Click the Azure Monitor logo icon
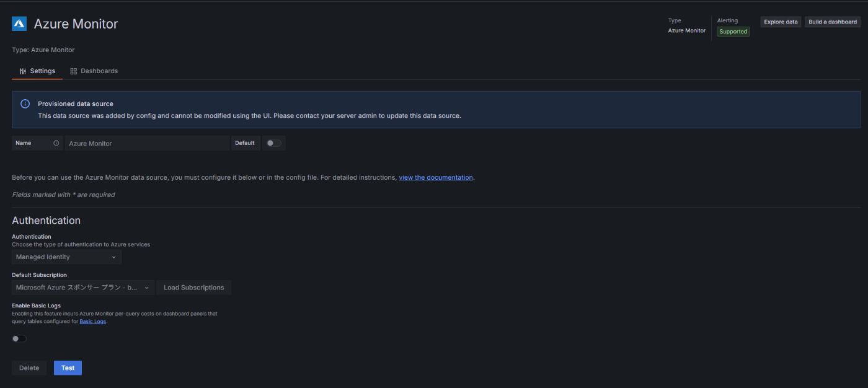This screenshot has height=388, width=868. (19, 24)
